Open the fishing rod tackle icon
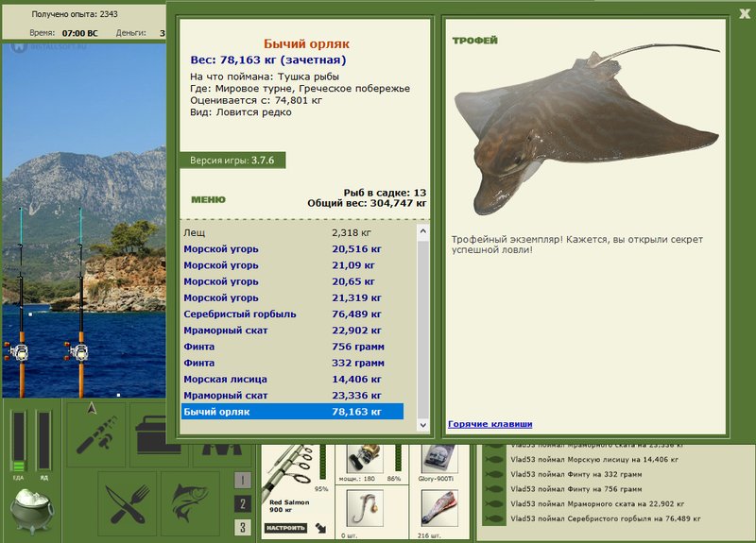756x543 pixels. (96, 434)
